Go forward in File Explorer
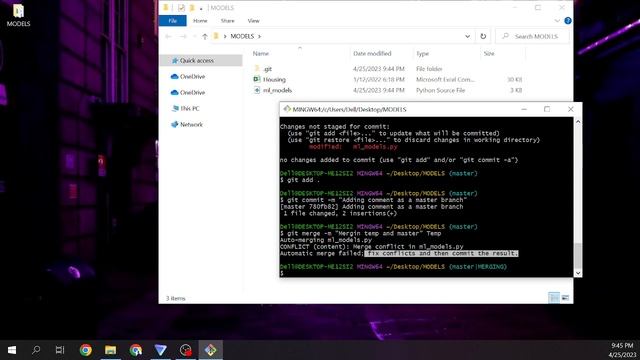 pos(183,36)
